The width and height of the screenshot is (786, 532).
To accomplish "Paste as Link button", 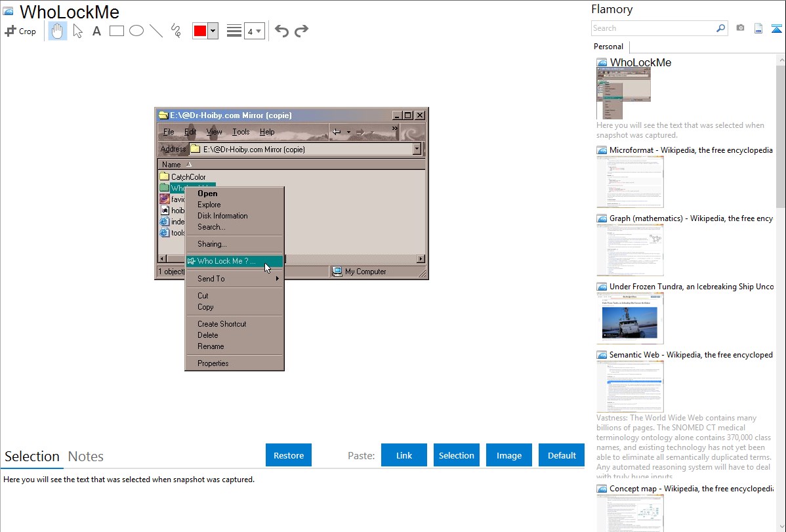I will coord(404,455).
